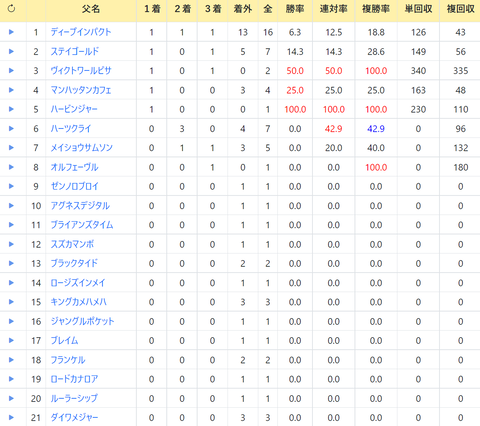Expand the ステイゴールド row arrow

click(x=11, y=51)
